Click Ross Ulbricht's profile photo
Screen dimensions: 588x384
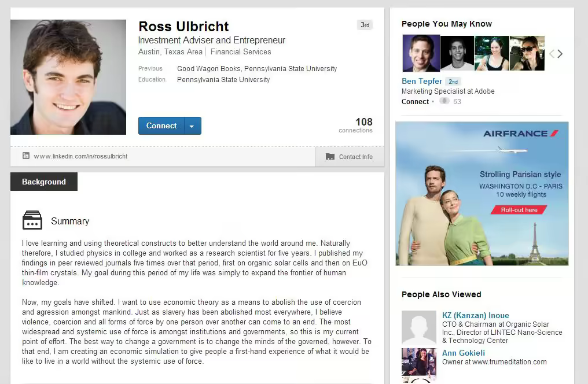(68, 77)
